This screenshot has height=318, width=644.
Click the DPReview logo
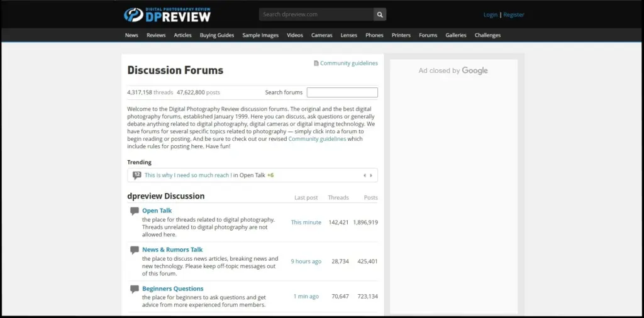167,14
